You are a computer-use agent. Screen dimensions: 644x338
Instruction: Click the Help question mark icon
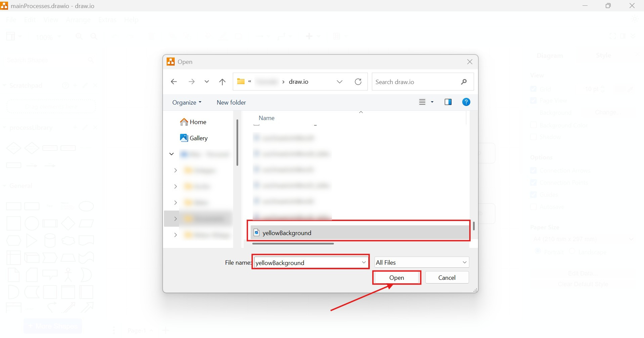click(x=466, y=102)
